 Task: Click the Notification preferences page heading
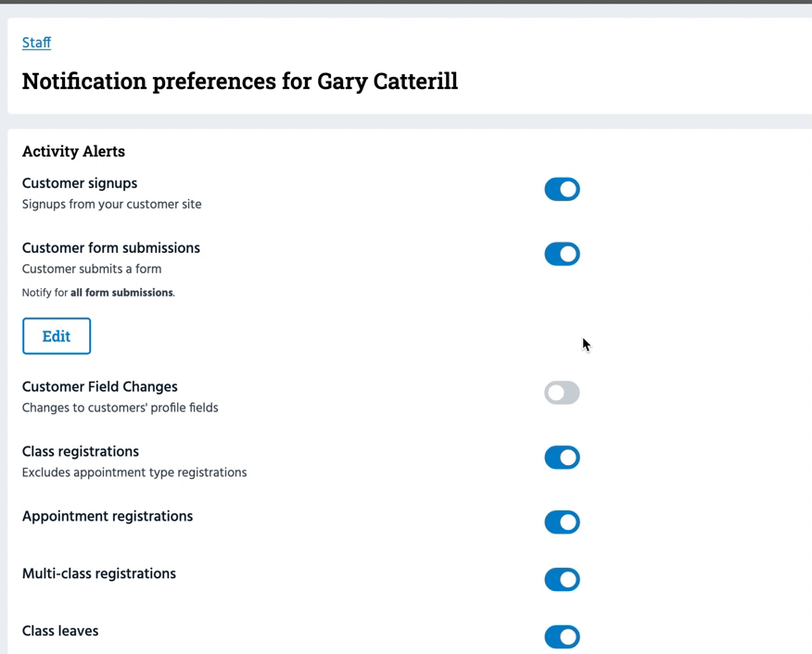[x=239, y=82]
